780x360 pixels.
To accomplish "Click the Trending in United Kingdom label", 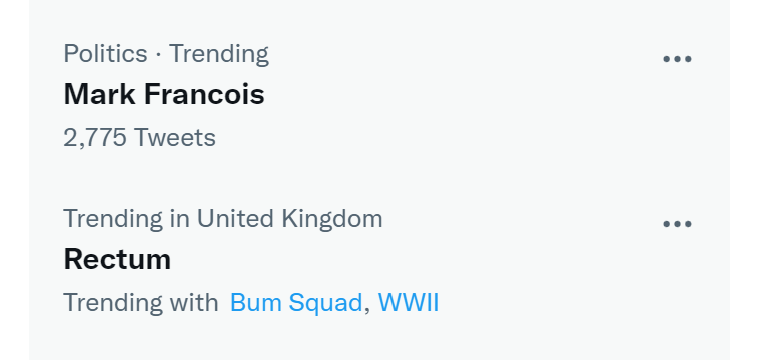I will 223,219.
